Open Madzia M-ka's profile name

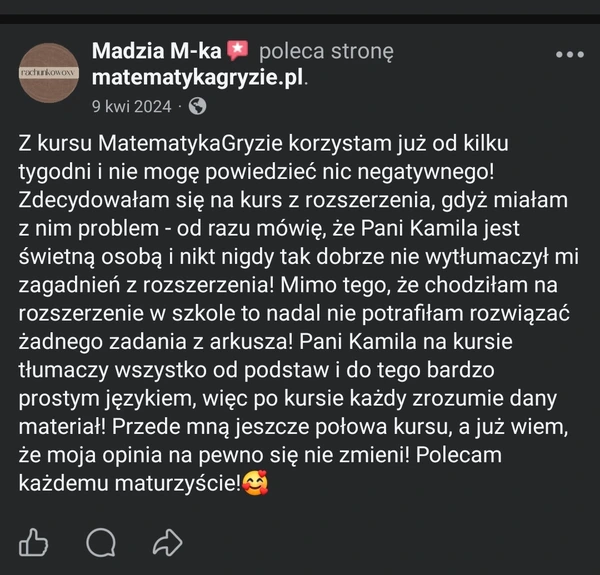click(x=157, y=50)
